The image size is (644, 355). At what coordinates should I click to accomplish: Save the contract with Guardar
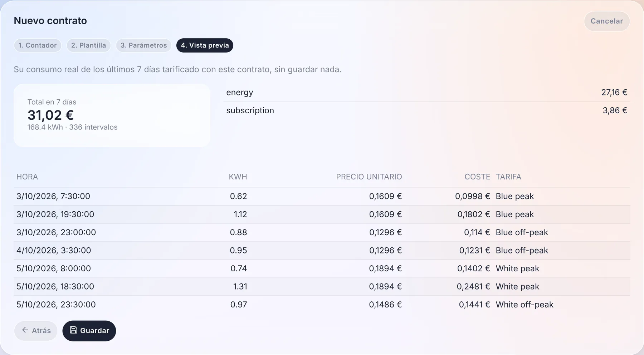point(89,331)
